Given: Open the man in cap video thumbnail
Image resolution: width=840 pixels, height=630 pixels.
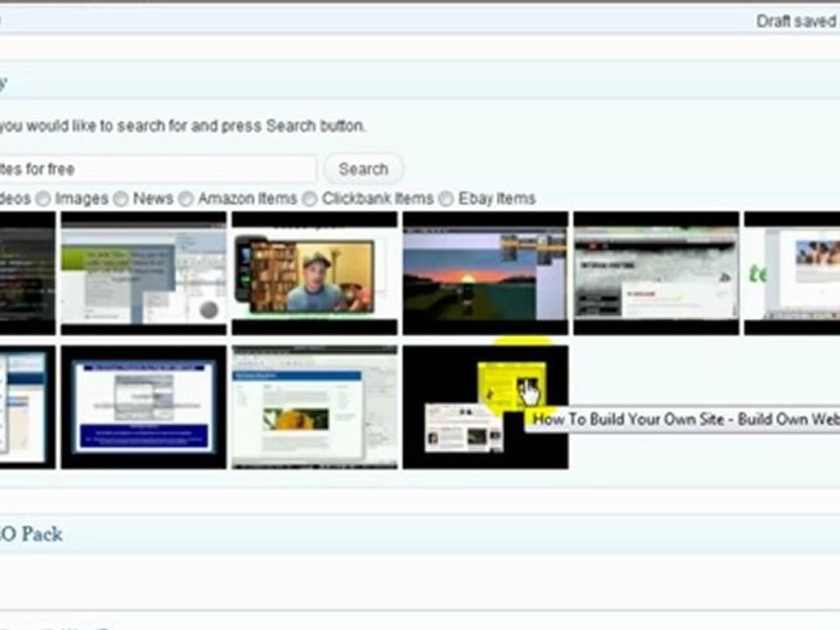Looking at the screenshot, I should click(314, 273).
